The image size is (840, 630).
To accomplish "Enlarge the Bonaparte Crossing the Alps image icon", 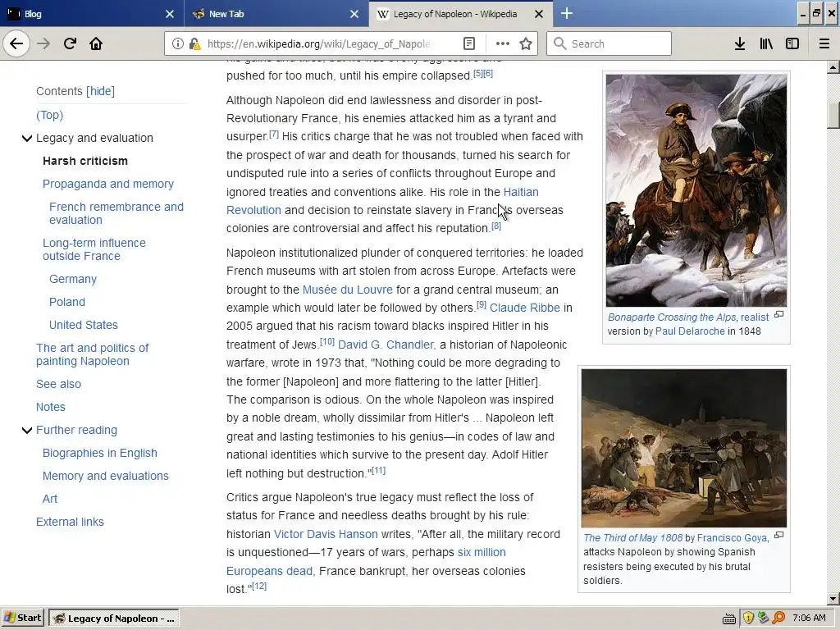I will tap(779, 315).
